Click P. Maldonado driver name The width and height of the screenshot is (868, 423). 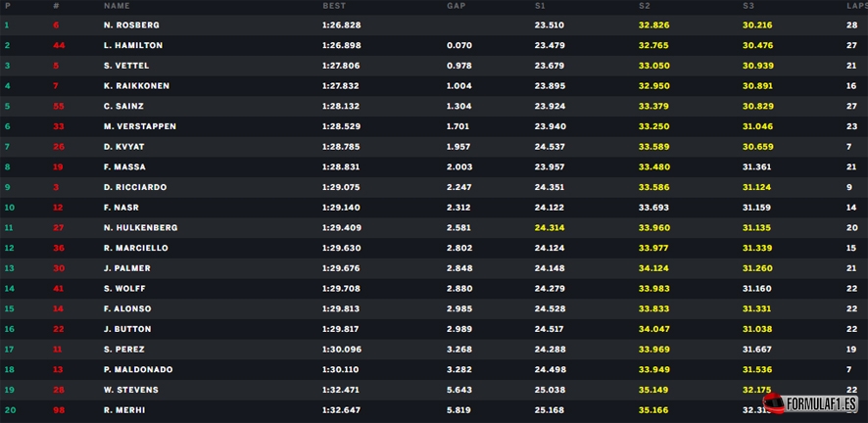138,370
